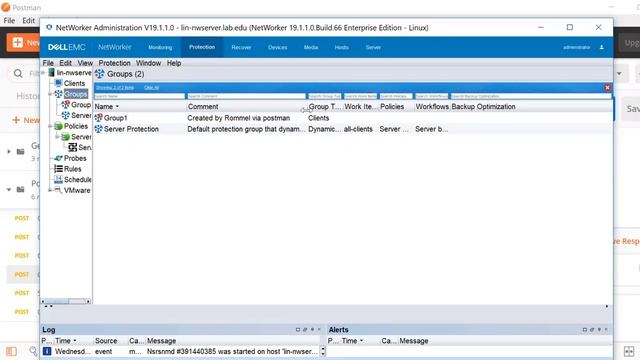Switch to the Hosts tab
640x360 pixels.
[x=342, y=47]
